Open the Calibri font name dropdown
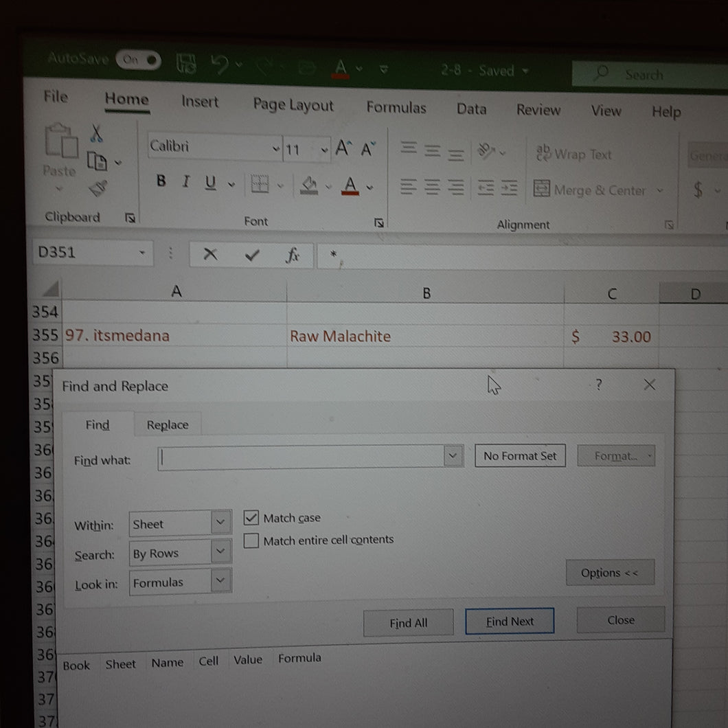Screen dimensions: 728x728 (x=276, y=148)
